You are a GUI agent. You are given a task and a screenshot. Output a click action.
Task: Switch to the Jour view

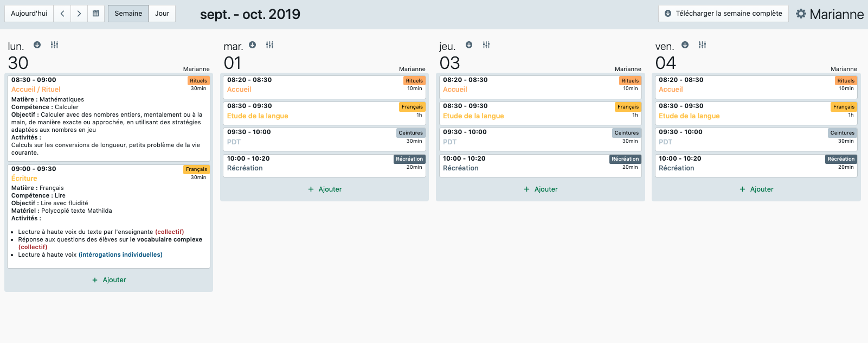click(x=162, y=14)
